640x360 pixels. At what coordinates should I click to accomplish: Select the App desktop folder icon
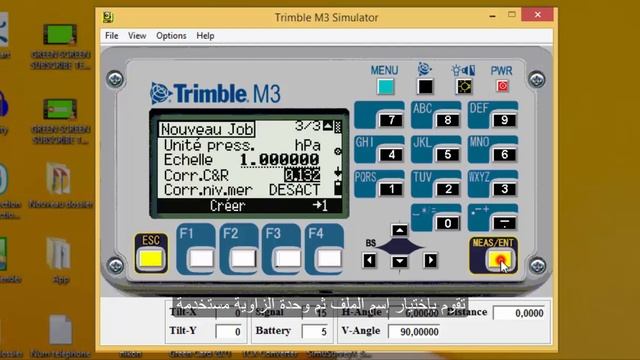[x=59, y=260]
